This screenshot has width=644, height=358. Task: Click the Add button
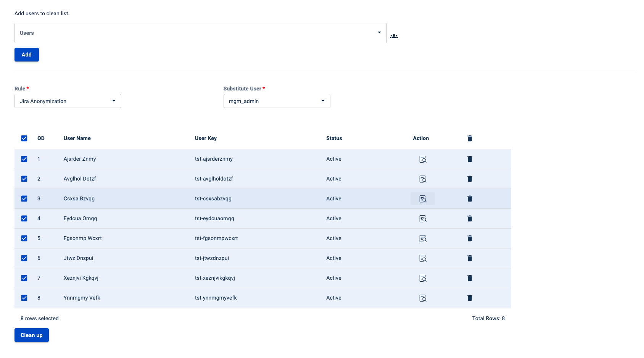tap(27, 55)
